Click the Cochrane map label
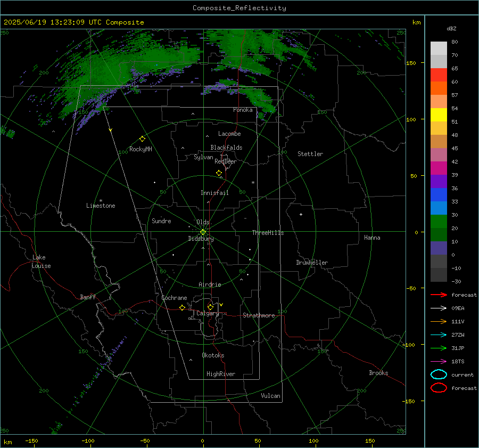Viewport: 479px width, 448px height. tap(174, 298)
